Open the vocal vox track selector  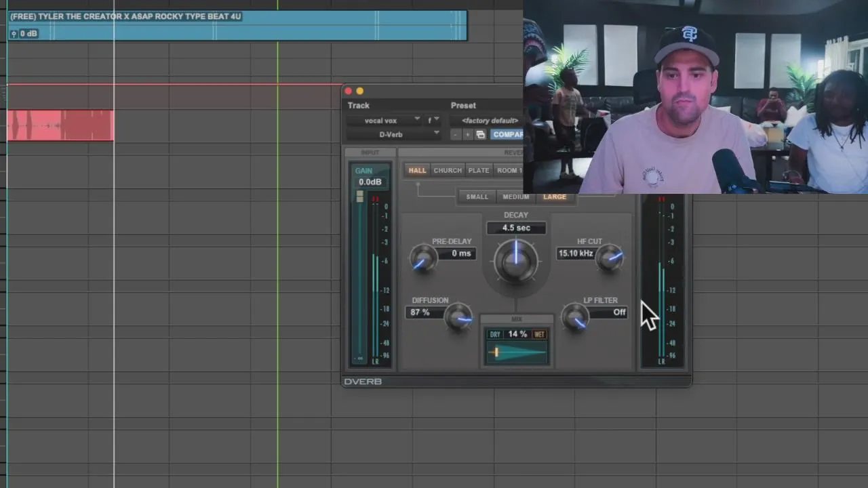(384, 121)
